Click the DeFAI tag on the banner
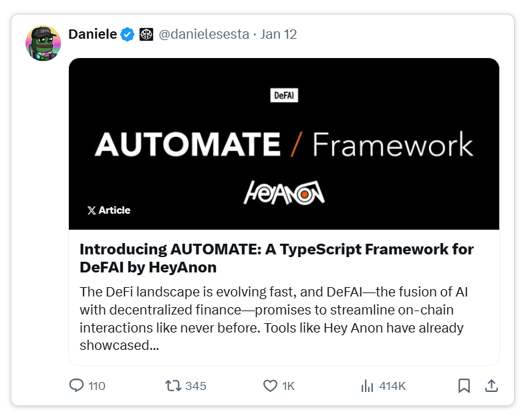Screen dimensions: 526x420 [284, 95]
